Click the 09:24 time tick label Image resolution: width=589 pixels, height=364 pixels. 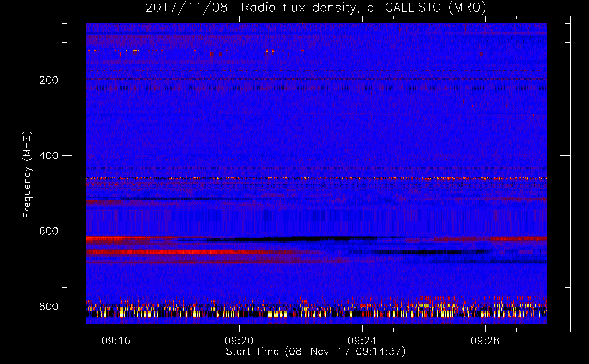[362, 341]
